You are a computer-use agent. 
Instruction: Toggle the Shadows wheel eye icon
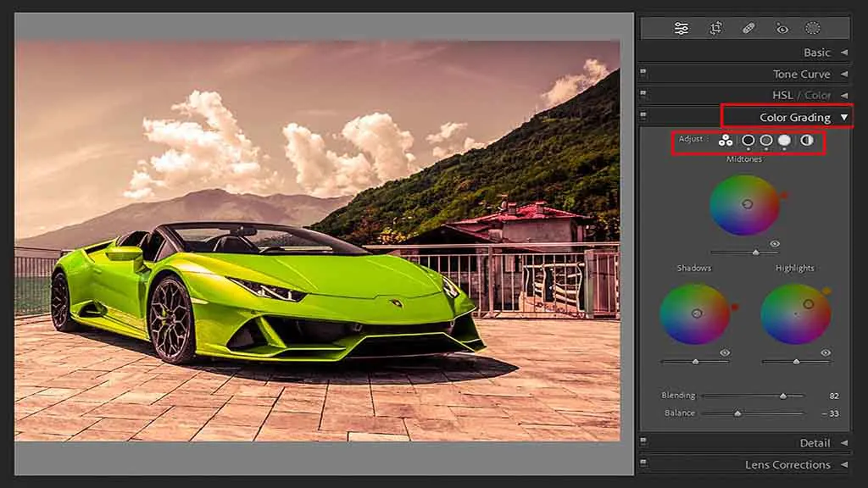pos(725,352)
